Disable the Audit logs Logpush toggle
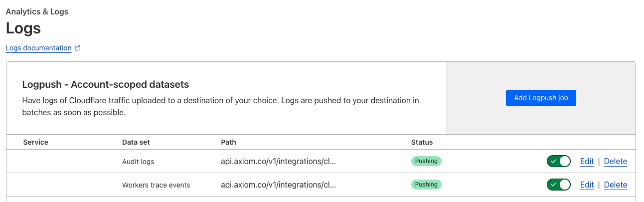The width and height of the screenshot is (644, 202). pos(558,161)
